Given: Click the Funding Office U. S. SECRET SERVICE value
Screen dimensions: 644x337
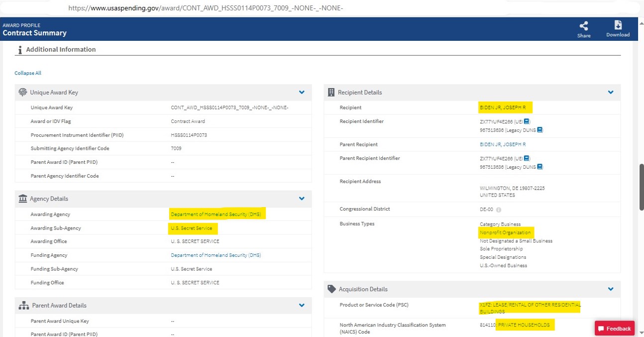Looking at the screenshot, I should click(x=195, y=282).
